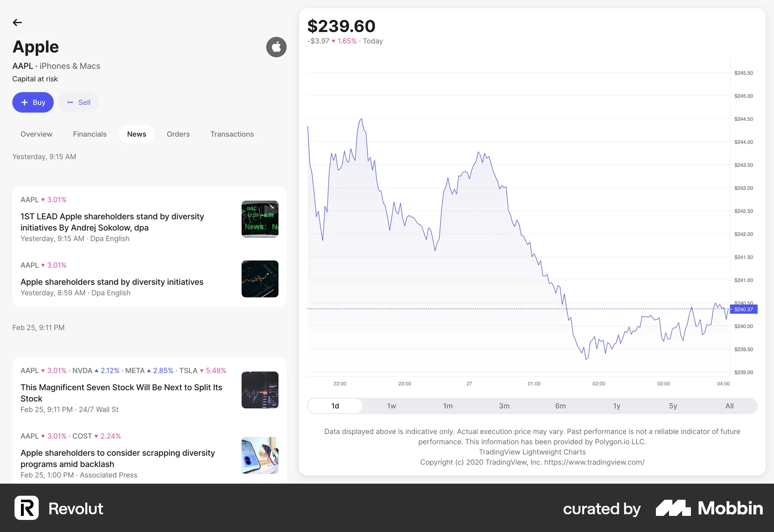The image size is (774, 532).
Task: Click the Apple logo icon
Action: (x=276, y=47)
